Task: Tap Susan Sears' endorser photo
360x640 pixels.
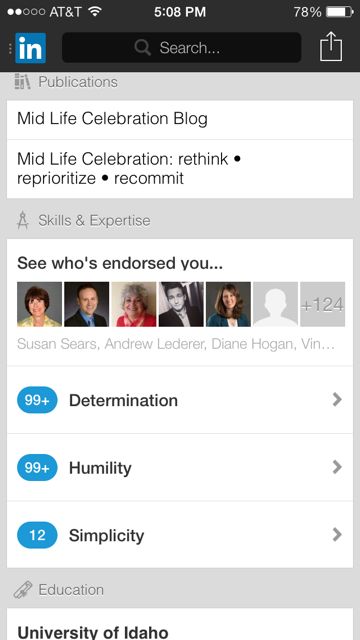Action: pyautogui.click(x=39, y=304)
